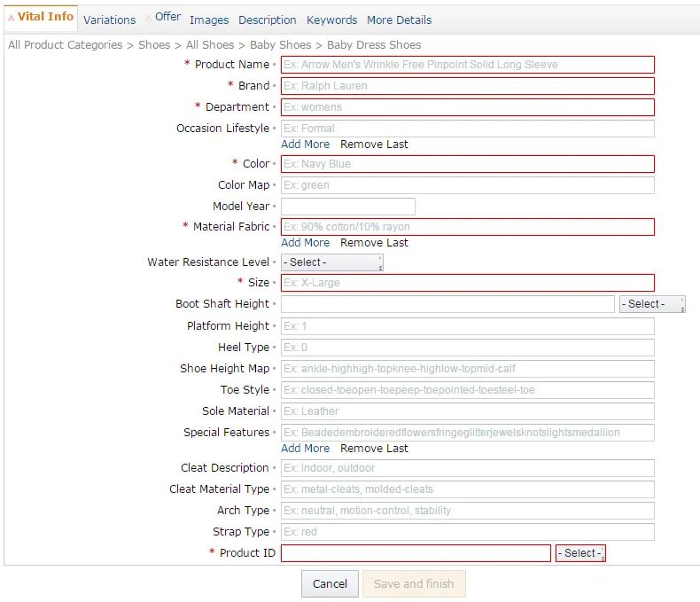Viewport: 700px width, 602px height.
Task: Click the Model Year text box
Action: 347,207
